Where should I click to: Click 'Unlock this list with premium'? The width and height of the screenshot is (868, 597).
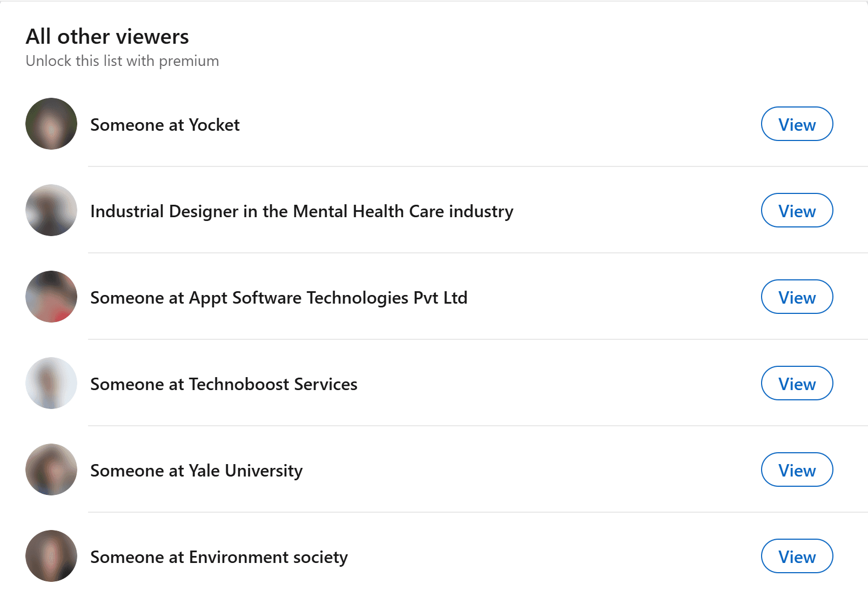coord(122,61)
